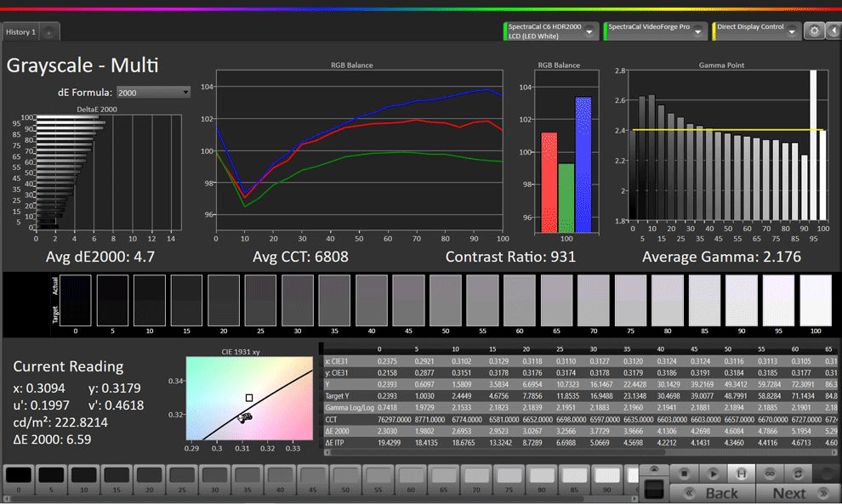This screenshot has height=504, width=842.
Task: Click right arrow of pattern strip scrollbar
Action: (635, 499)
